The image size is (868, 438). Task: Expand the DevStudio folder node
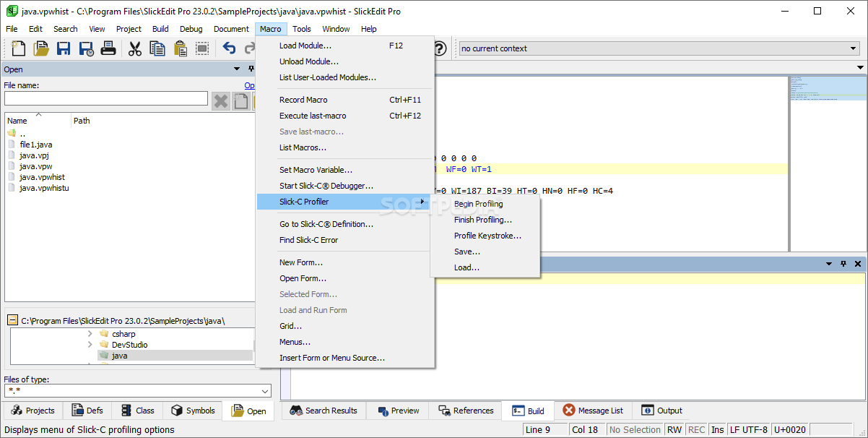[x=90, y=345]
